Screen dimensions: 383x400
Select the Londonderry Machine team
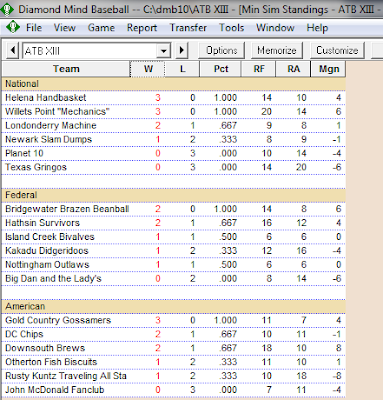click(x=51, y=126)
